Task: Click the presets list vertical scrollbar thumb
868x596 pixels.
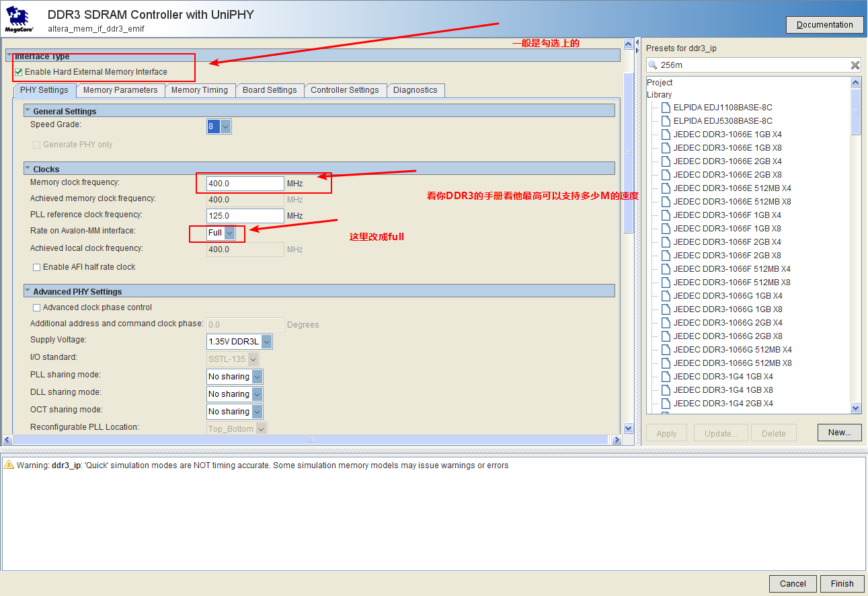Action: pyautogui.click(x=856, y=112)
